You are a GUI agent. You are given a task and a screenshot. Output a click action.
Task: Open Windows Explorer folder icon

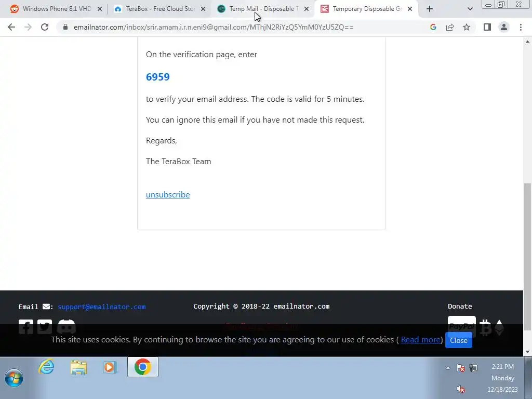(78, 367)
